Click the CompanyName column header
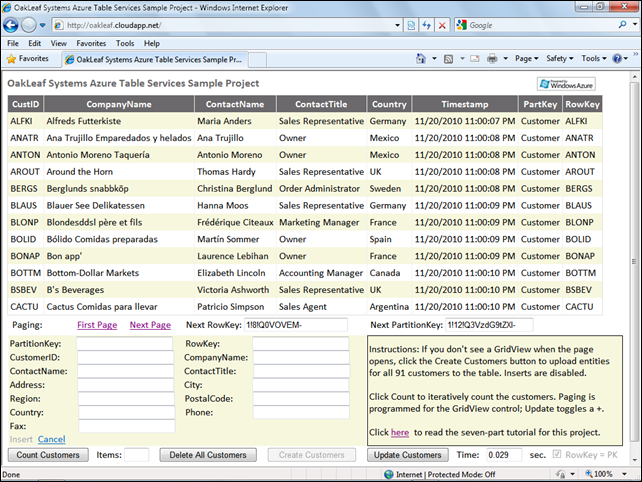This screenshot has height=482, width=642. click(x=119, y=104)
